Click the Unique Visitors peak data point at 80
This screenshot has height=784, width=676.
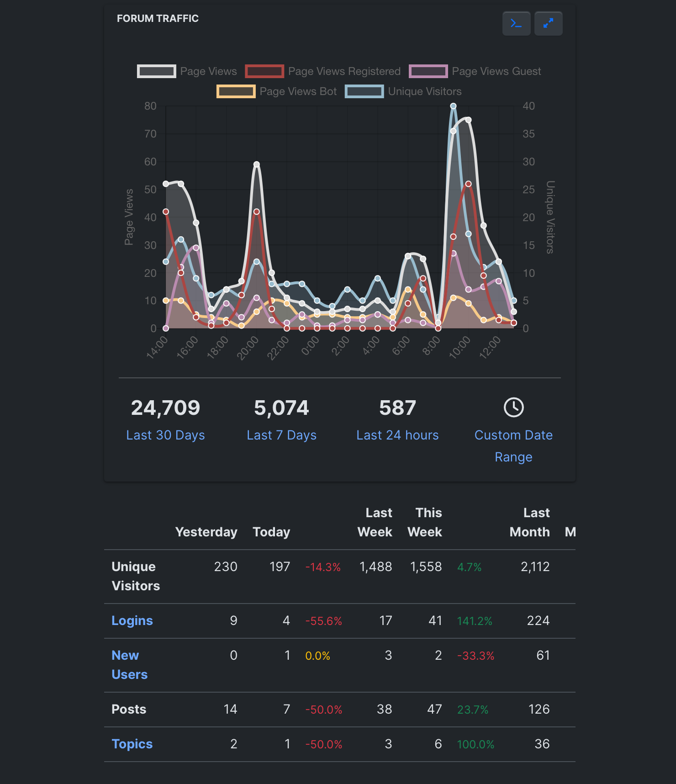point(453,106)
